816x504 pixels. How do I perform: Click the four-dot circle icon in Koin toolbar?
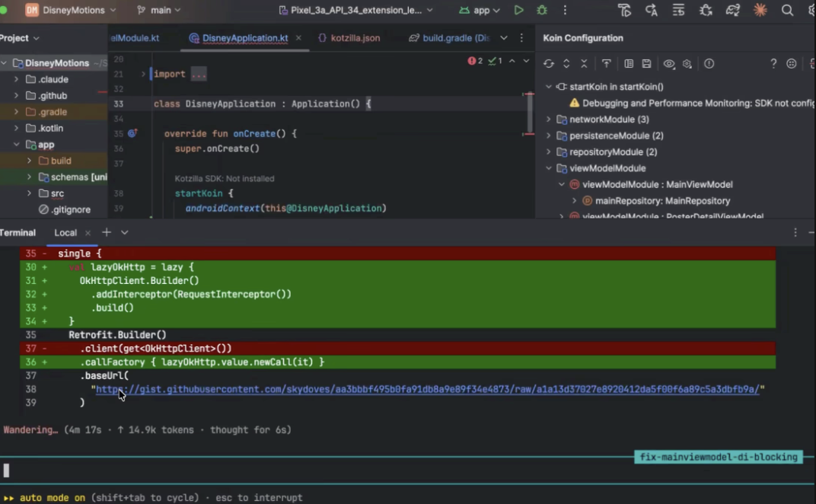tap(792, 63)
